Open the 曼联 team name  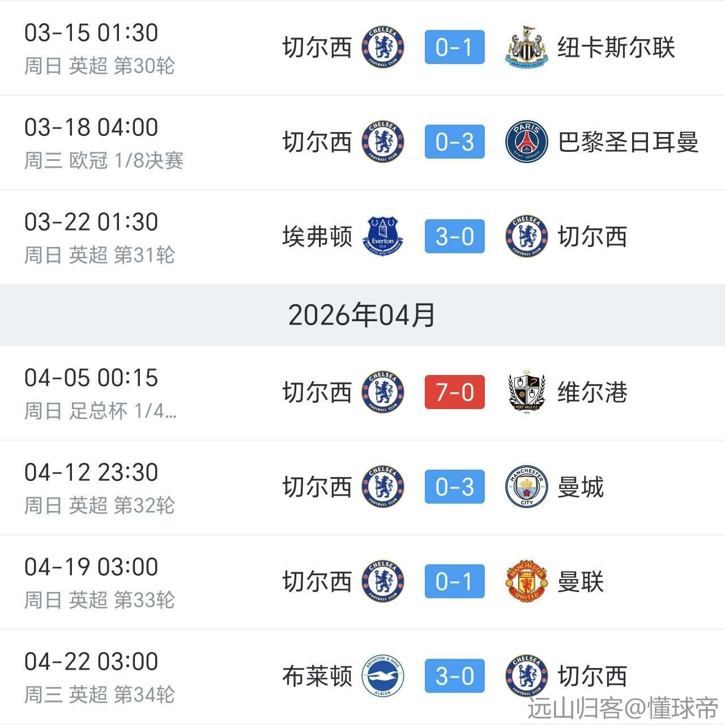[581, 581]
